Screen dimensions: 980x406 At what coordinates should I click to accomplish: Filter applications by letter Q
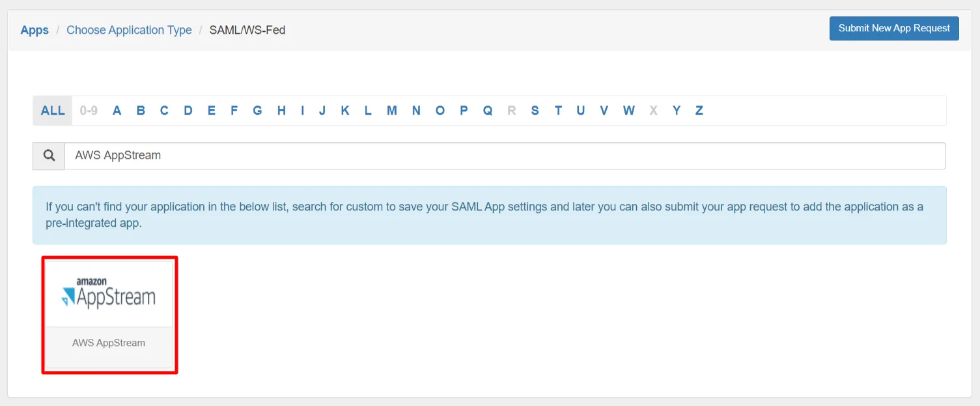487,110
